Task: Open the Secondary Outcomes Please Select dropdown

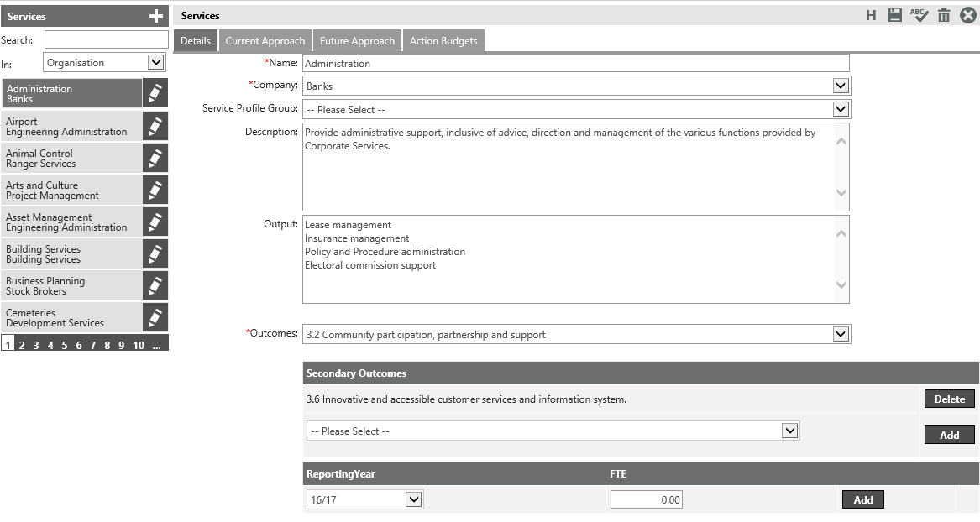Action: [x=553, y=431]
